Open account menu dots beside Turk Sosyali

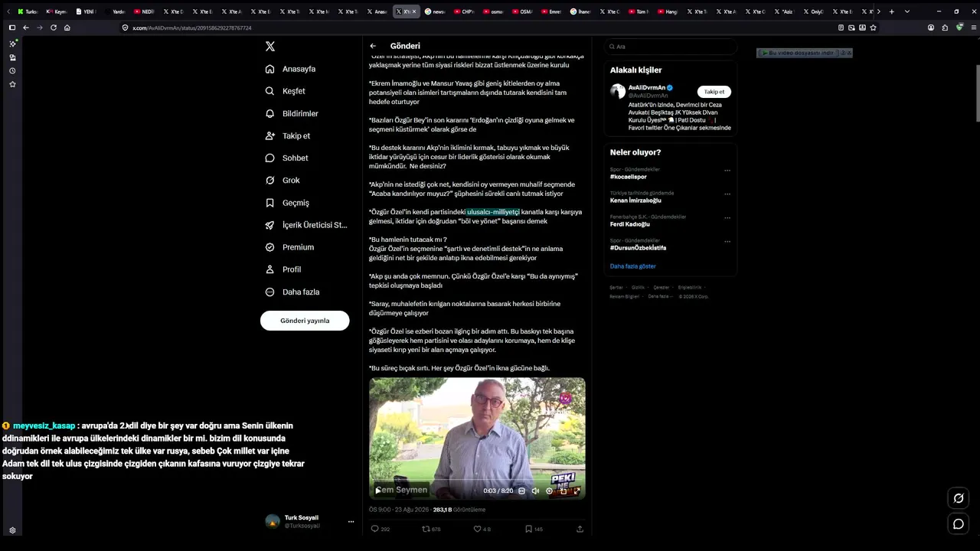click(351, 522)
